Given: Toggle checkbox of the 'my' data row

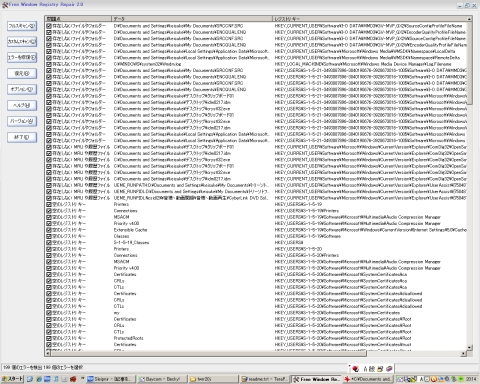Looking at the screenshot, I should [49, 313].
